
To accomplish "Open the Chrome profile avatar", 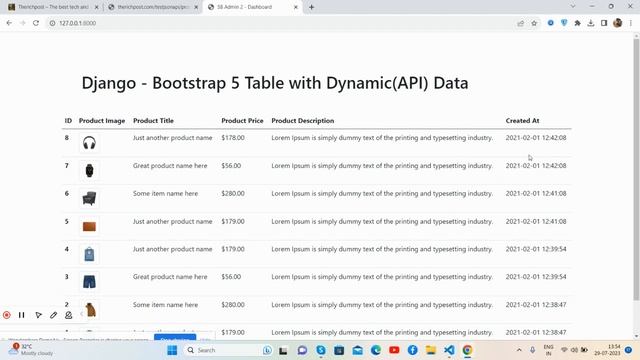I will click(618, 23).
